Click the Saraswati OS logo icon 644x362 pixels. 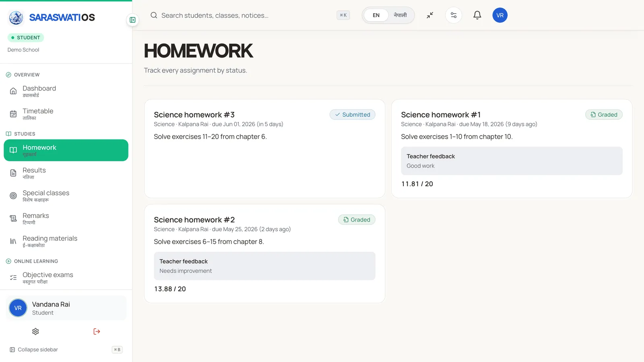pyautogui.click(x=16, y=18)
